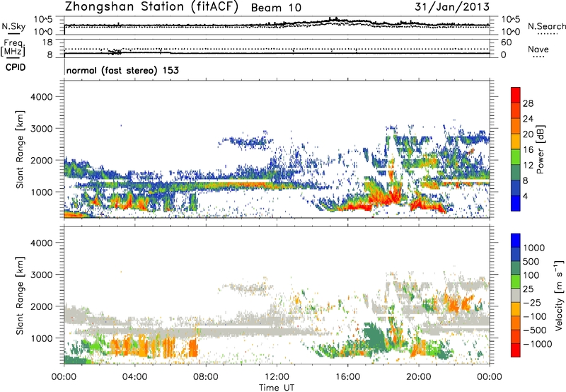Click 'Slant Range [km]' label of velocity panel

(20, 295)
